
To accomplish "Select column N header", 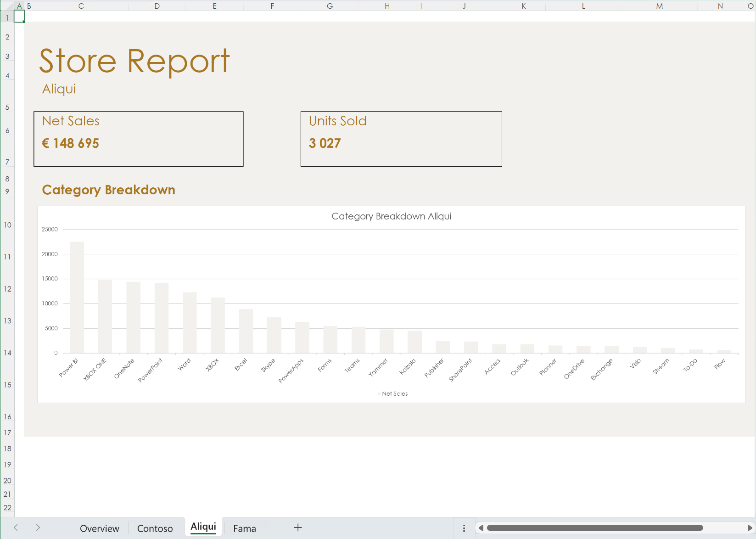I will [720, 6].
